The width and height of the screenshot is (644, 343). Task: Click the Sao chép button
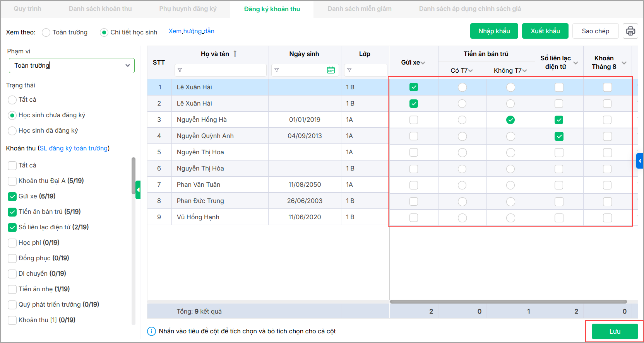pyautogui.click(x=596, y=31)
